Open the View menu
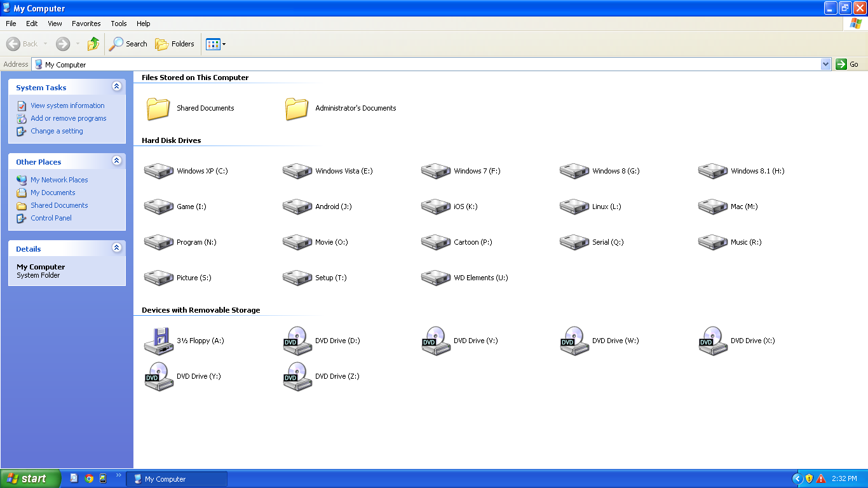The image size is (868, 488). point(55,24)
